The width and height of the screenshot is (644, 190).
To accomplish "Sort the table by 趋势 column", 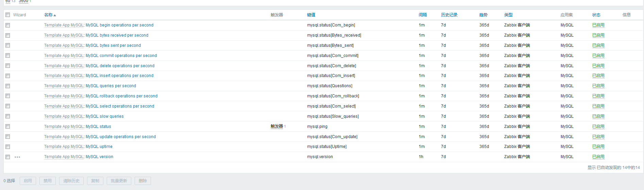I will [483, 15].
